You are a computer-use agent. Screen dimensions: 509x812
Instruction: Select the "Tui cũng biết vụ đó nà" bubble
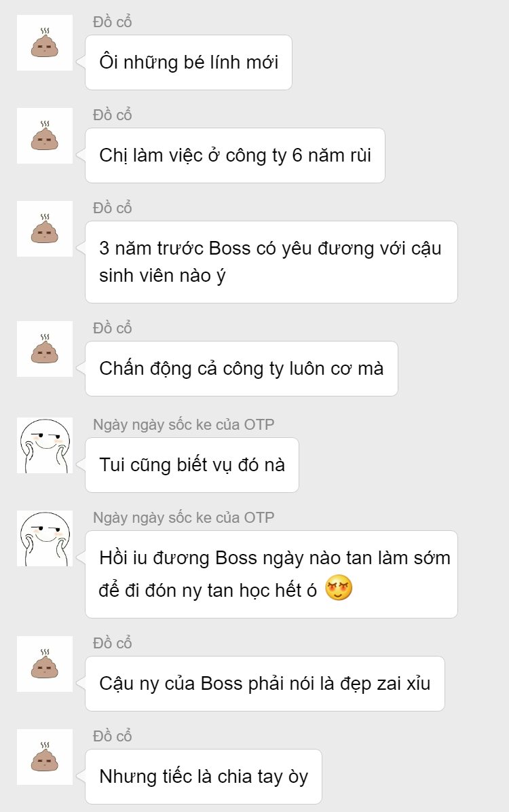coord(191,465)
